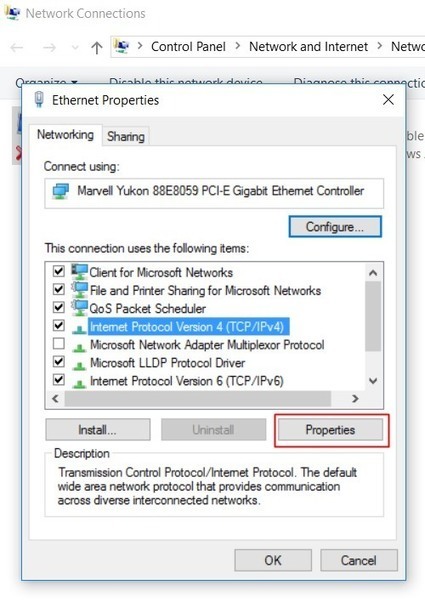The width and height of the screenshot is (425, 602).
Task: Click the horizontal scrollbar of items list
Action: (198, 399)
